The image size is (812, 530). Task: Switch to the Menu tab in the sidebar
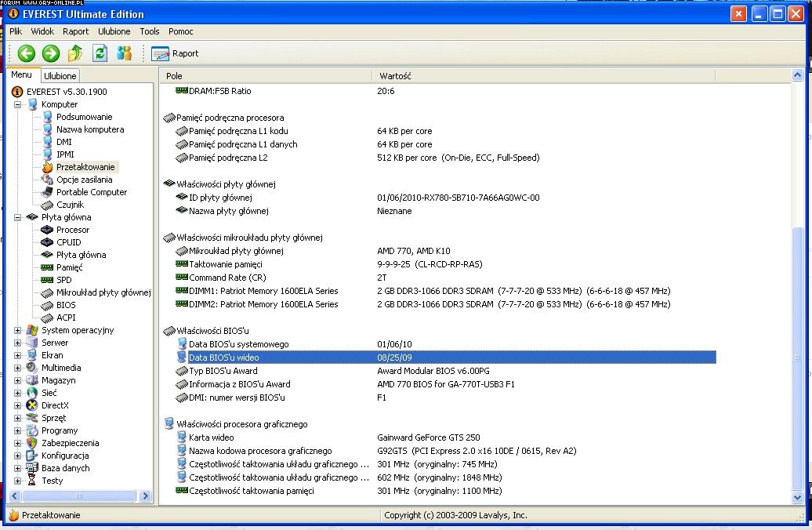coord(22,74)
